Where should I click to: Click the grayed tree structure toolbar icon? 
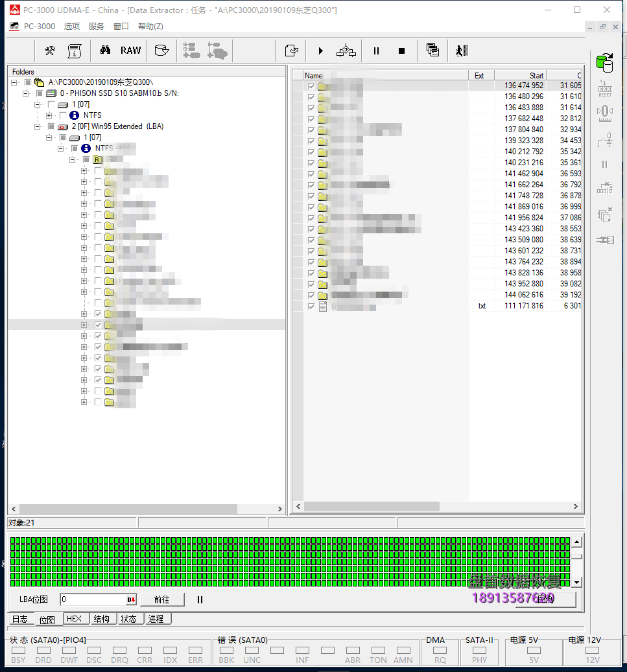click(x=191, y=51)
